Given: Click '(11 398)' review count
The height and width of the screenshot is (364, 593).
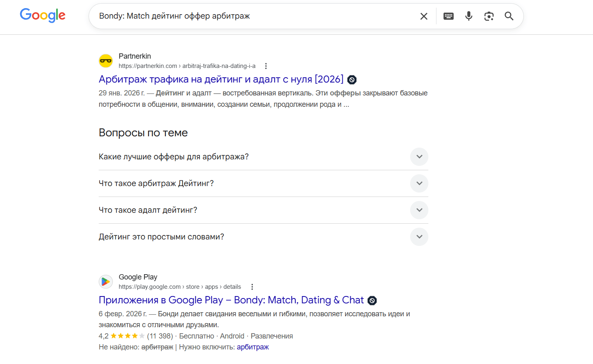Looking at the screenshot, I should point(160,336).
